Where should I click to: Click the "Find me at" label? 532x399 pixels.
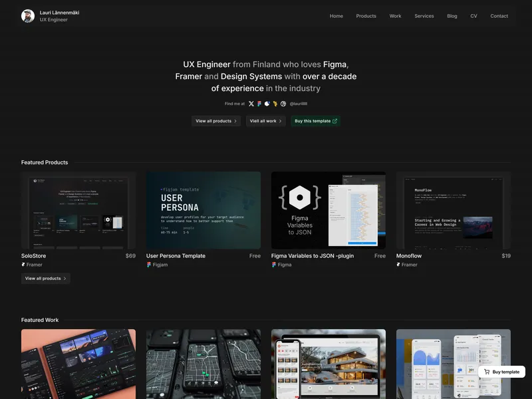[x=235, y=104]
